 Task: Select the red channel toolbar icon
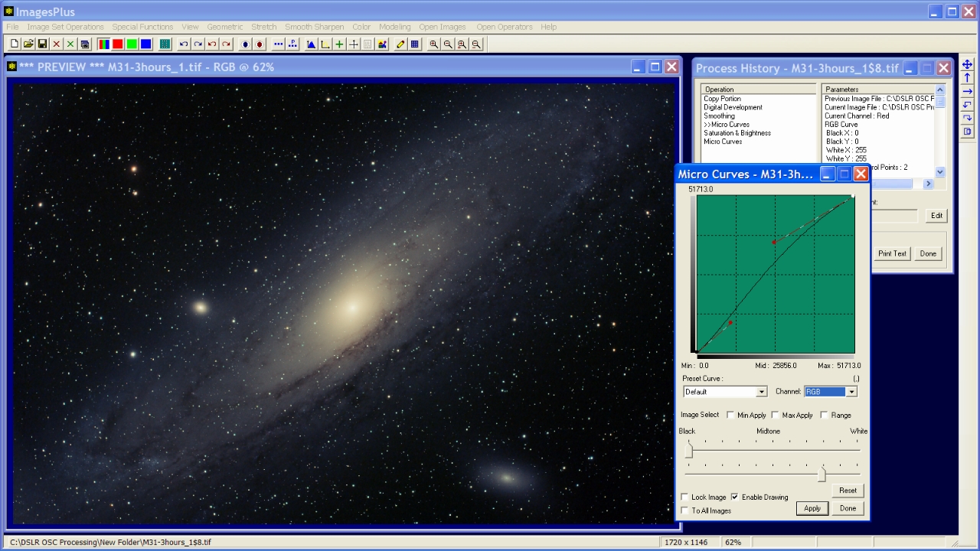tap(117, 44)
